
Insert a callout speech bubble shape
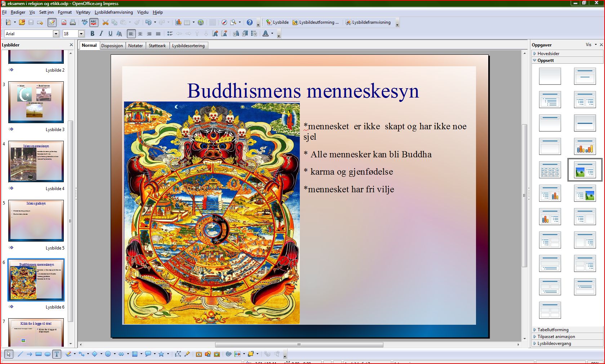click(x=148, y=354)
